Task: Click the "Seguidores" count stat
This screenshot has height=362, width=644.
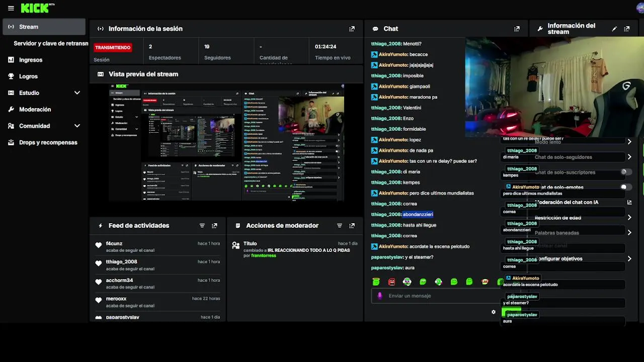Action: click(x=217, y=52)
